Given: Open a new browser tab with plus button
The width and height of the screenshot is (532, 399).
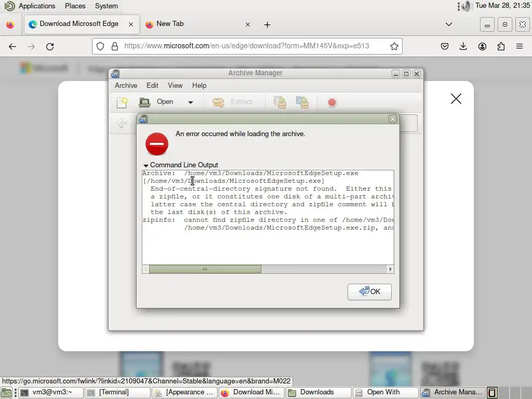Looking at the screenshot, I should point(268,24).
